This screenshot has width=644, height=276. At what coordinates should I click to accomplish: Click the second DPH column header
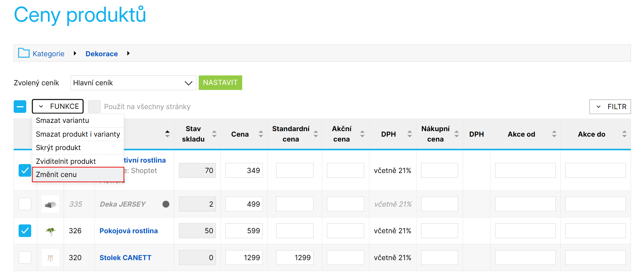tap(476, 134)
